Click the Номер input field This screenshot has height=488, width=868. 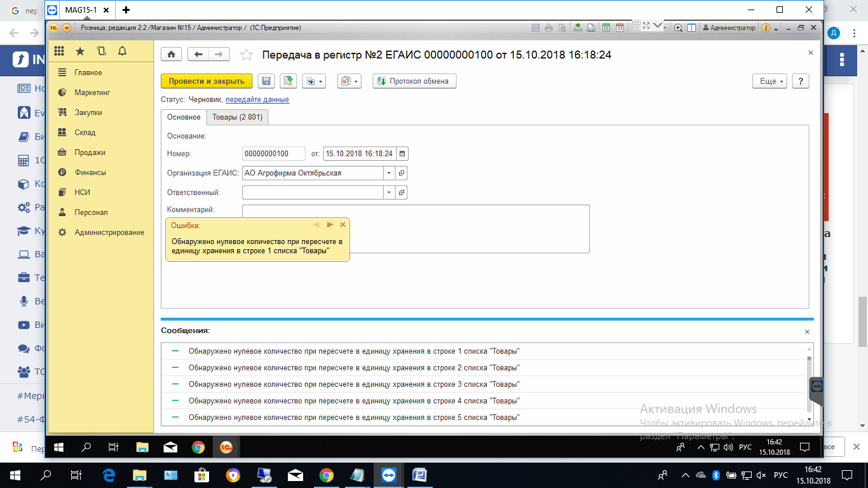click(274, 154)
